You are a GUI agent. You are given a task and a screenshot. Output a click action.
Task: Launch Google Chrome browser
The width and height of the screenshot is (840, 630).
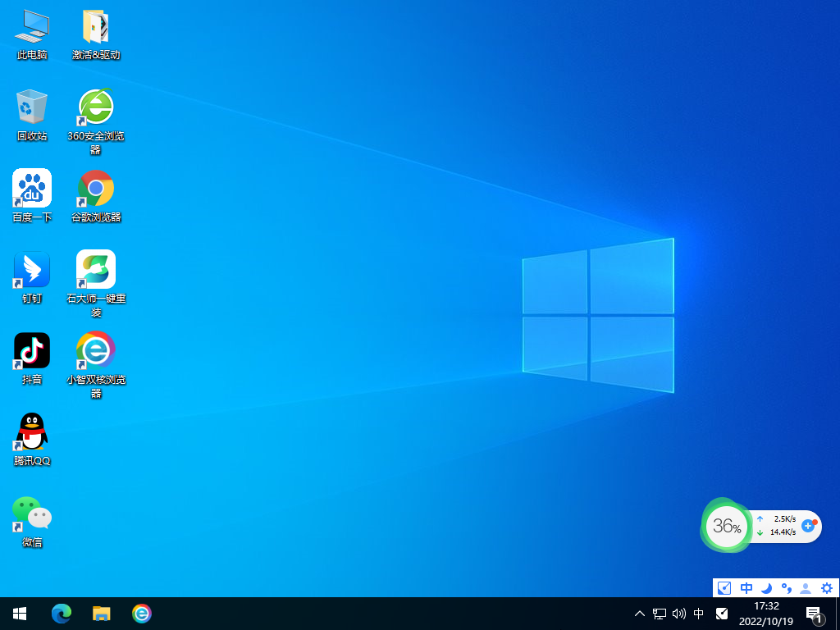(x=95, y=189)
